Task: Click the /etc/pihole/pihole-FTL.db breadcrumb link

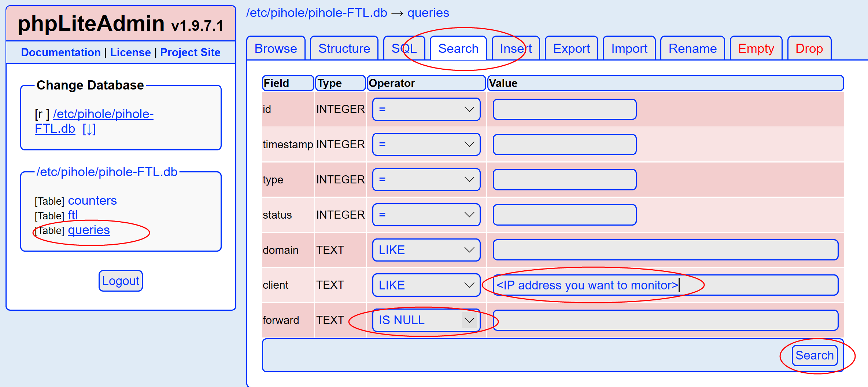Action: point(317,13)
